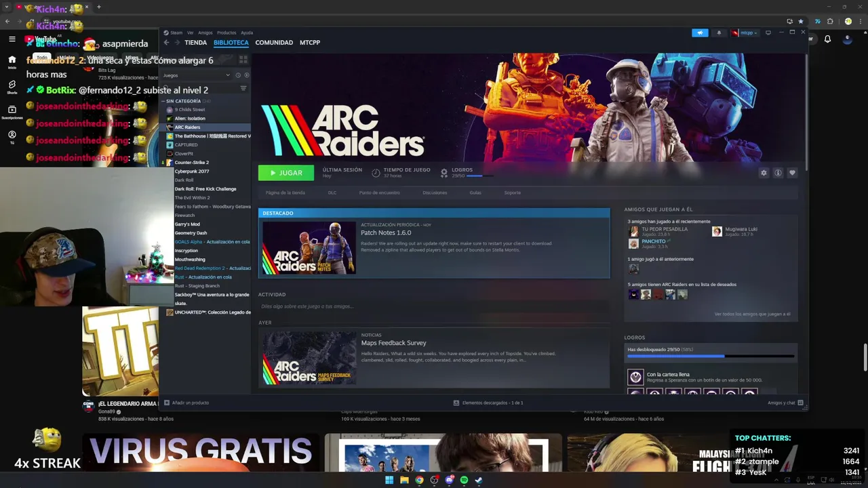The height and width of the screenshot is (488, 868).
Task: Open the MTCPP profile tab
Action: pos(310,43)
